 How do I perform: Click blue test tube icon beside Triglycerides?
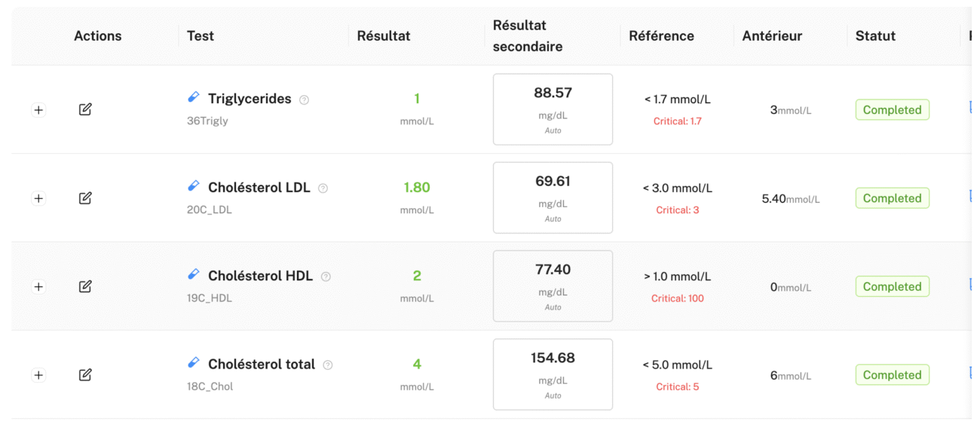click(x=194, y=97)
